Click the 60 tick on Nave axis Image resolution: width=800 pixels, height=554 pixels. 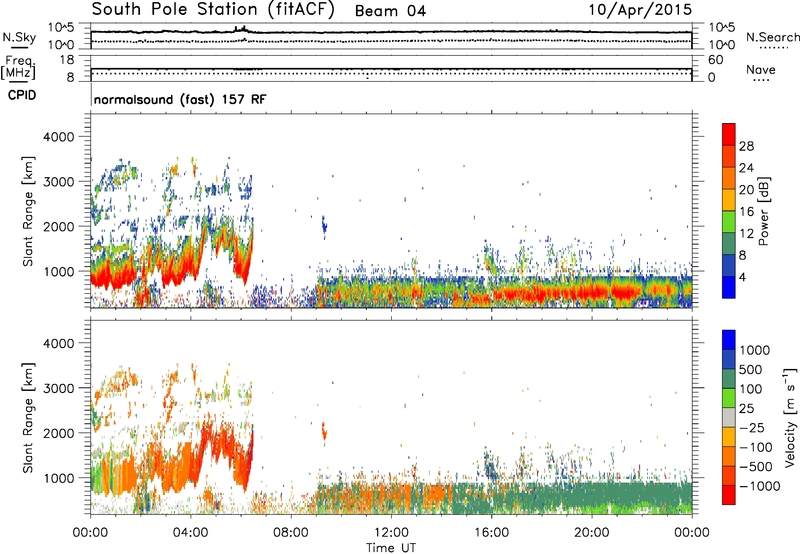[x=715, y=60]
